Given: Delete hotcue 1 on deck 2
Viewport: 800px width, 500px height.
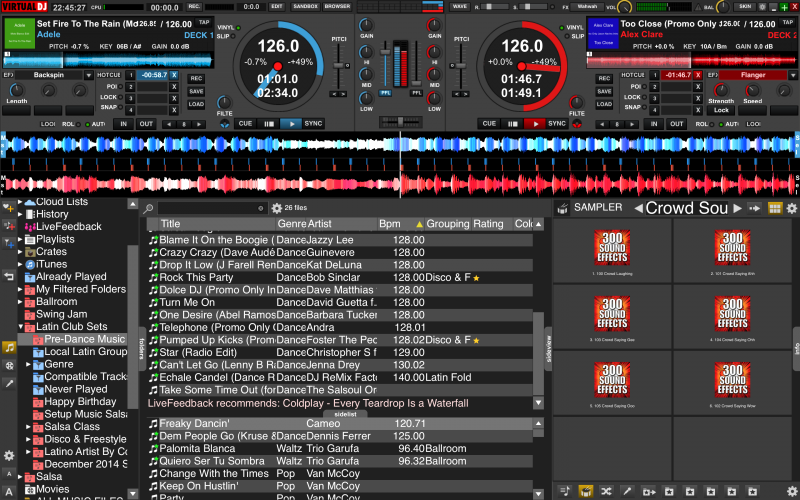Looking at the screenshot, I should [x=698, y=75].
